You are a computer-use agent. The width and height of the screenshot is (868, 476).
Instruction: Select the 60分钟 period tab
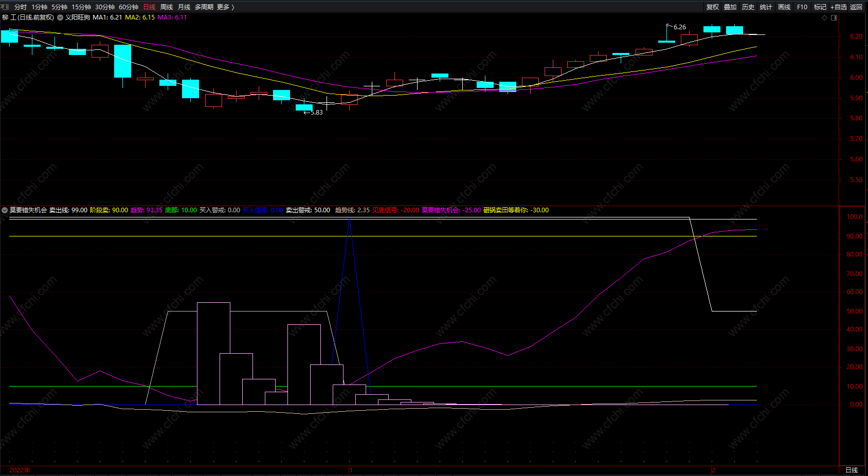(x=129, y=7)
